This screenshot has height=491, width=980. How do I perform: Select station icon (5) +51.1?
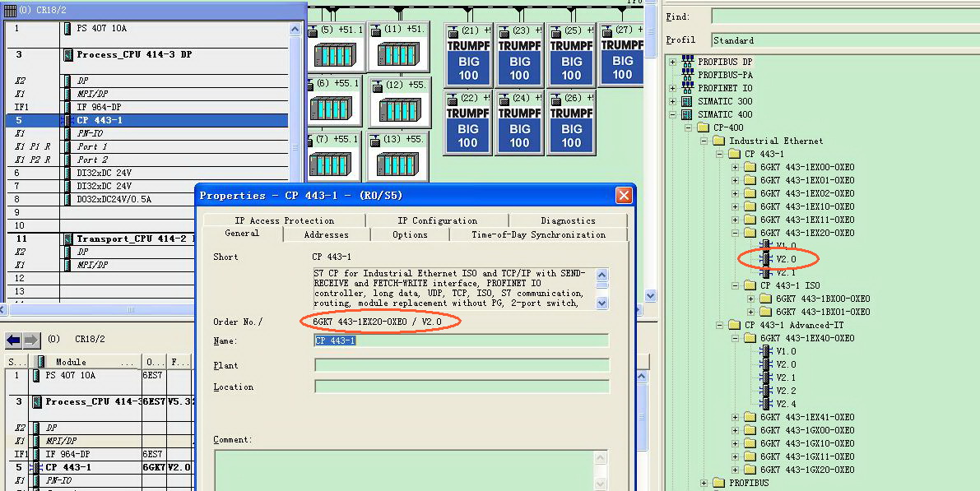pyautogui.click(x=335, y=47)
